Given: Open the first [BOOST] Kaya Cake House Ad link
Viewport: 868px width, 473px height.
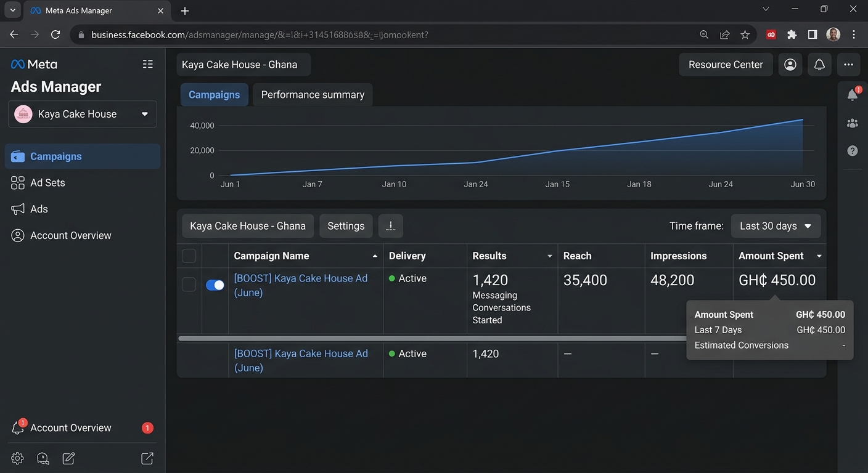Looking at the screenshot, I should [x=300, y=285].
